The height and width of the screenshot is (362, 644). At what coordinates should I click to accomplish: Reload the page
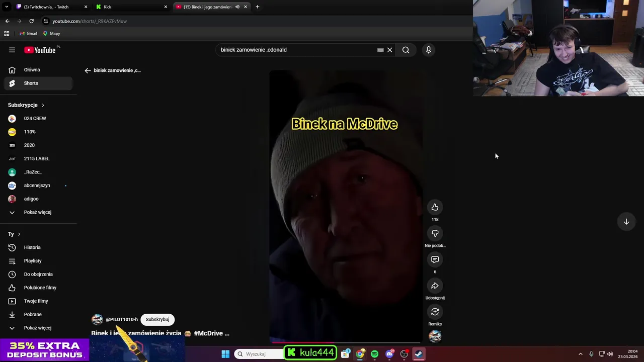(31, 21)
